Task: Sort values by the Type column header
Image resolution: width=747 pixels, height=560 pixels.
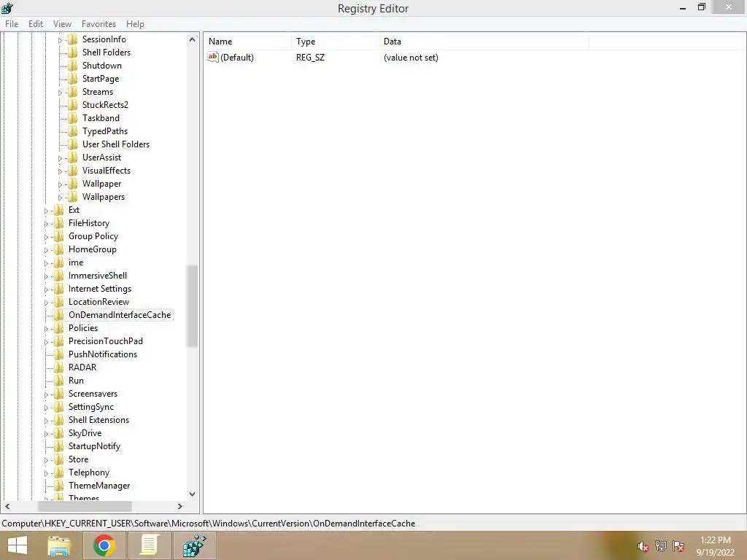Action: point(334,42)
